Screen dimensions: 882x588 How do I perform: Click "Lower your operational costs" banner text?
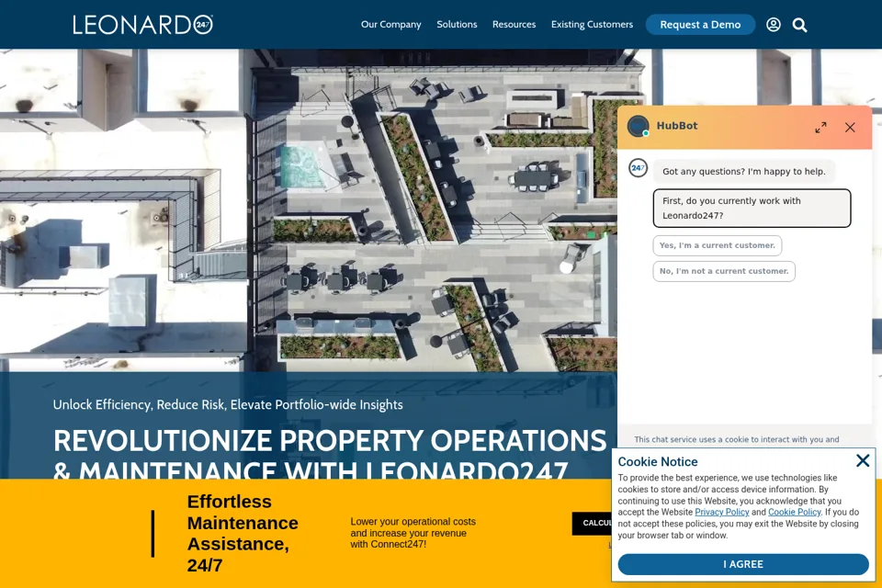click(413, 533)
